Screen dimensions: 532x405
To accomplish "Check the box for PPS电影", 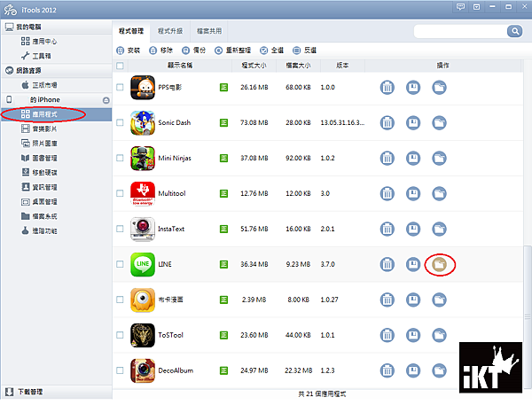I will [x=120, y=88].
